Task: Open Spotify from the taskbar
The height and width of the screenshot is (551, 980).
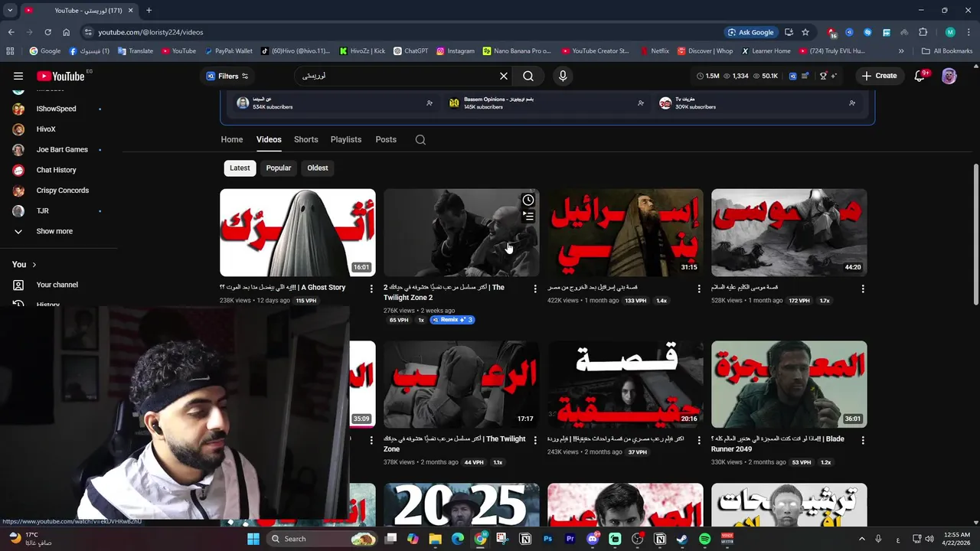Action: (x=704, y=539)
